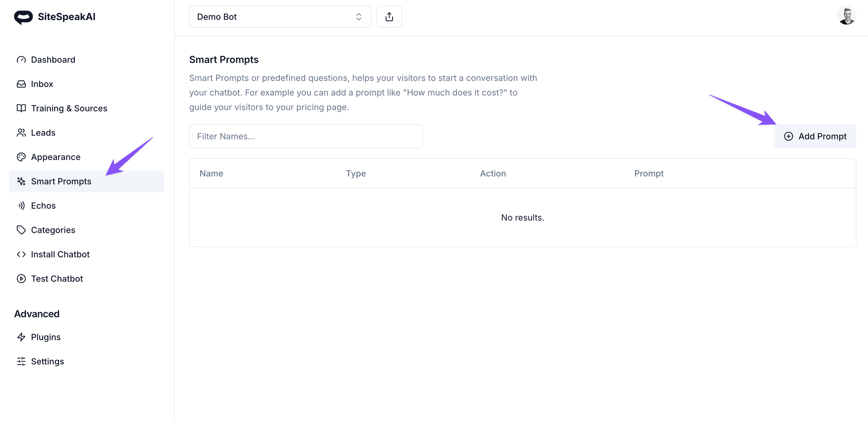Click the Demo Bot chevron arrows
The height and width of the screenshot is (421, 868).
tap(359, 17)
